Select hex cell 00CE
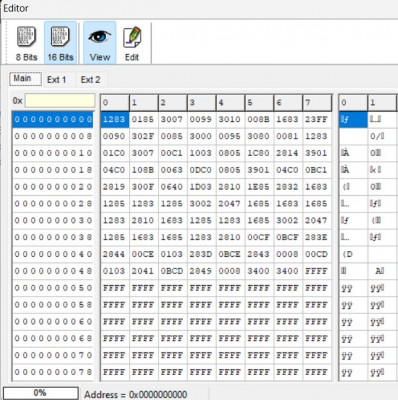This screenshot has width=398, height=400. tap(144, 254)
